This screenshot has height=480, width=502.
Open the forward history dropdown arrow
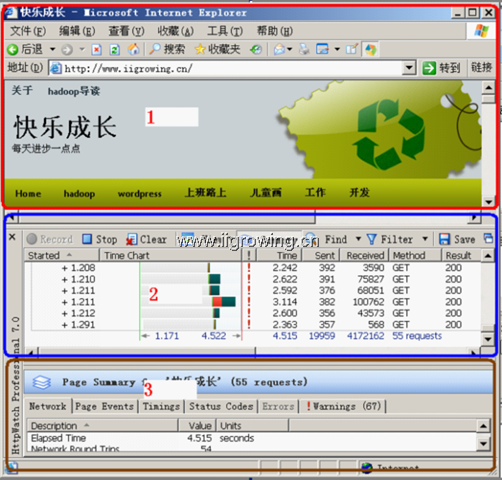point(82,50)
